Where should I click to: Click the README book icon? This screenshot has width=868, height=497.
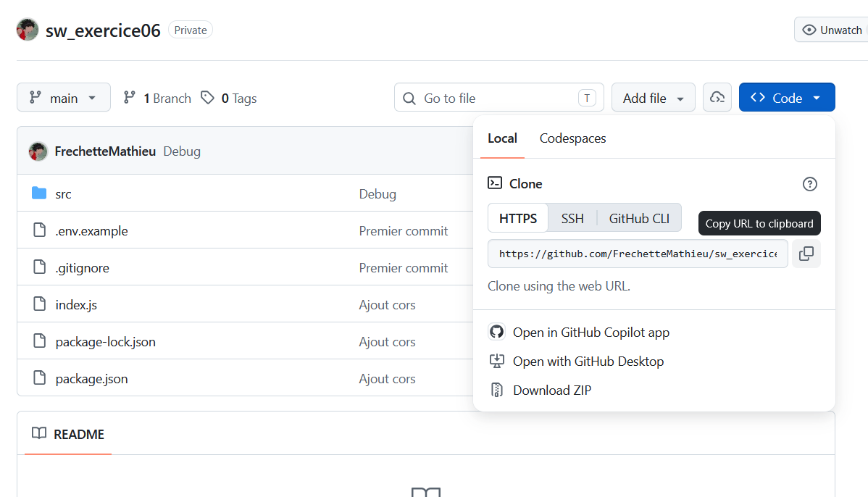tap(39, 433)
